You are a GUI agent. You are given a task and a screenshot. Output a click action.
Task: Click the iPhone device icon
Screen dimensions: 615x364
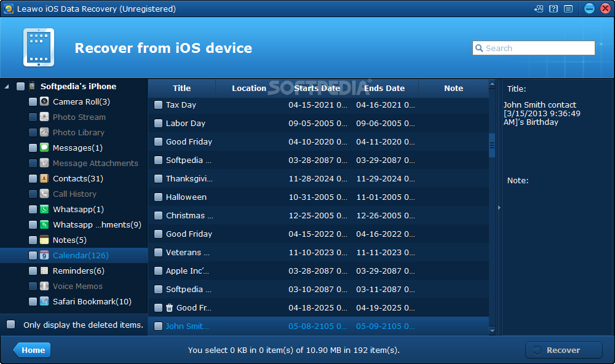[x=32, y=86]
